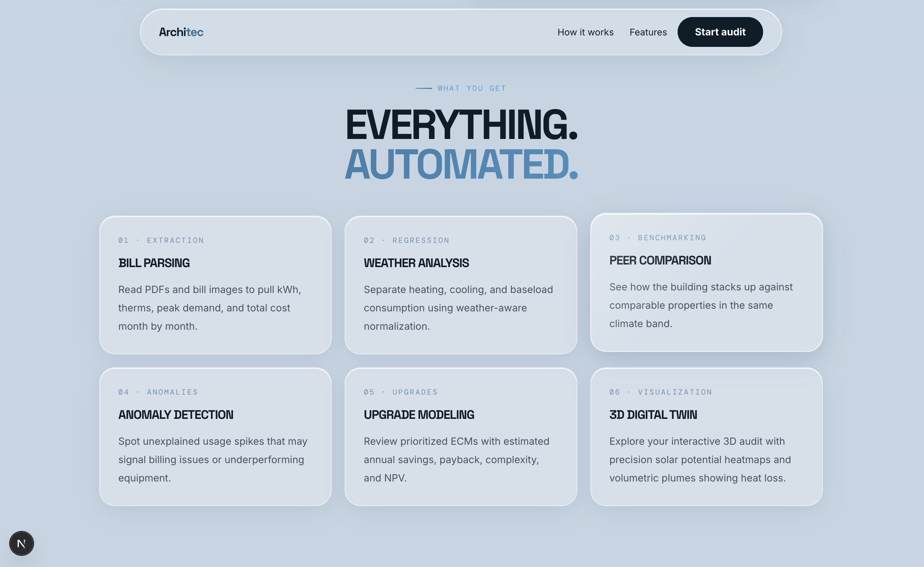Click the EVERYTHING headline text
The width and height of the screenshot is (924, 567).
click(x=461, y=125)
